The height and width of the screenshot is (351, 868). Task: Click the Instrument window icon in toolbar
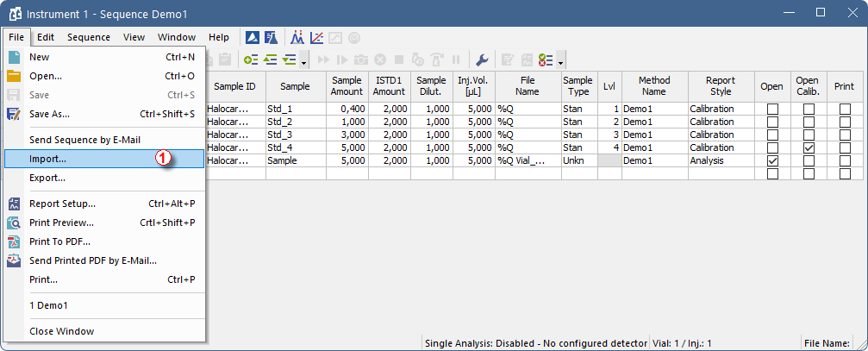click(253, 37)
